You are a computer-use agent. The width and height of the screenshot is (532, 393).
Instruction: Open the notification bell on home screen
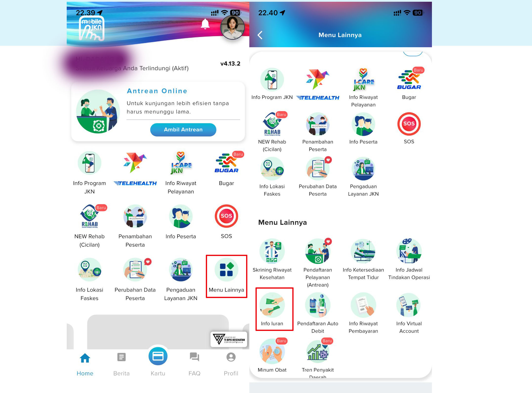205,24
